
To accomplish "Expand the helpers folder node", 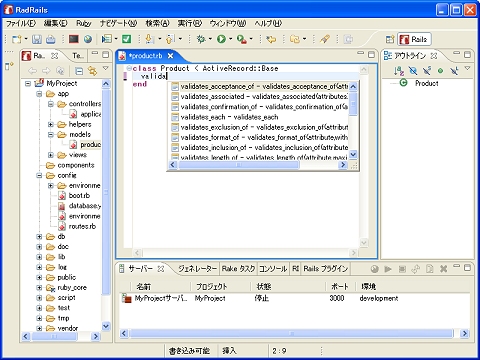I will click(50, 124).
